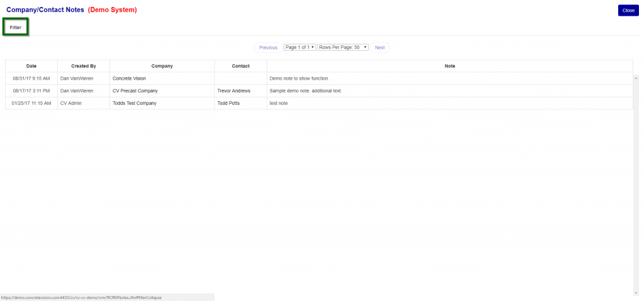
Task: Select the 08/17/17 3:11 PM date cell
Action: coord(31,90)
